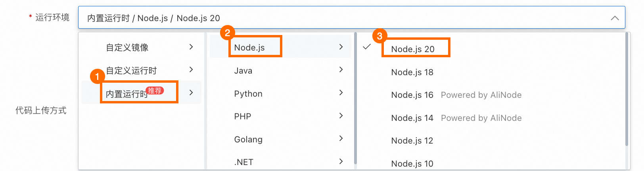
Task: Select Node.js 18 version
Action: 412,72
